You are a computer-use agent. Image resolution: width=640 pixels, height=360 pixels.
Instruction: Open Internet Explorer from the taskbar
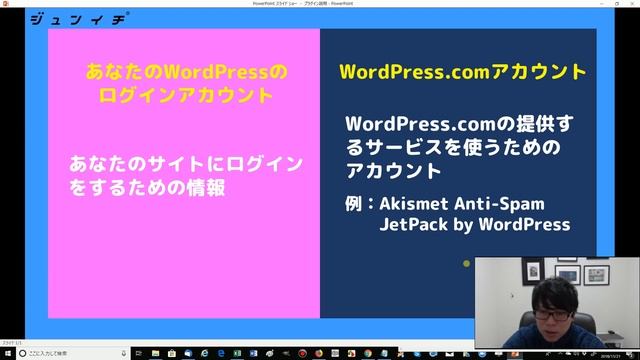(x=204, y=353)
